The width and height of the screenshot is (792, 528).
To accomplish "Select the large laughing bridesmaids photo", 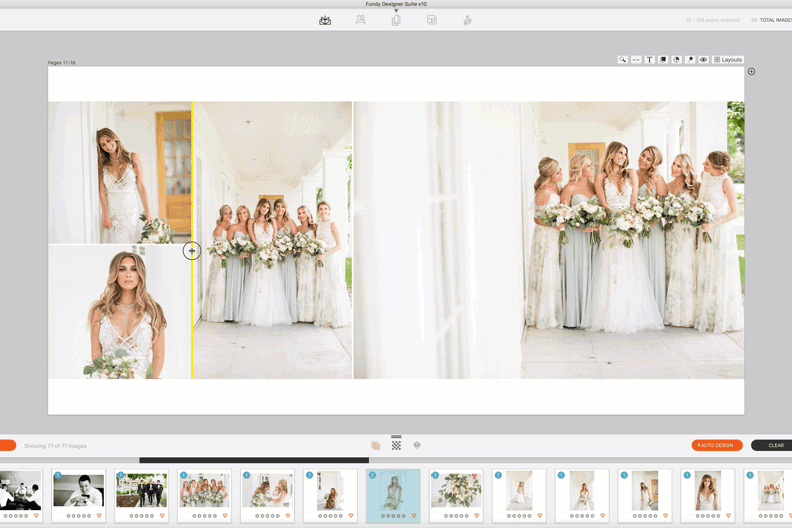I will click(549, 240).
